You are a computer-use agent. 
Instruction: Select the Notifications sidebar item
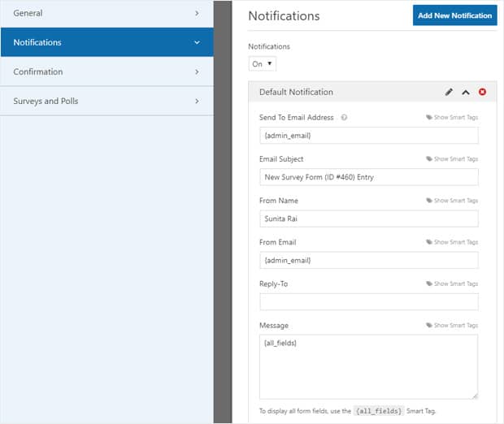coord(106,42)
